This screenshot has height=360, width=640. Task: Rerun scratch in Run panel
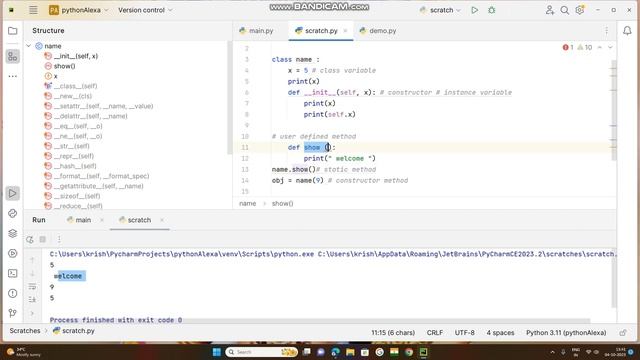[30, 240]
